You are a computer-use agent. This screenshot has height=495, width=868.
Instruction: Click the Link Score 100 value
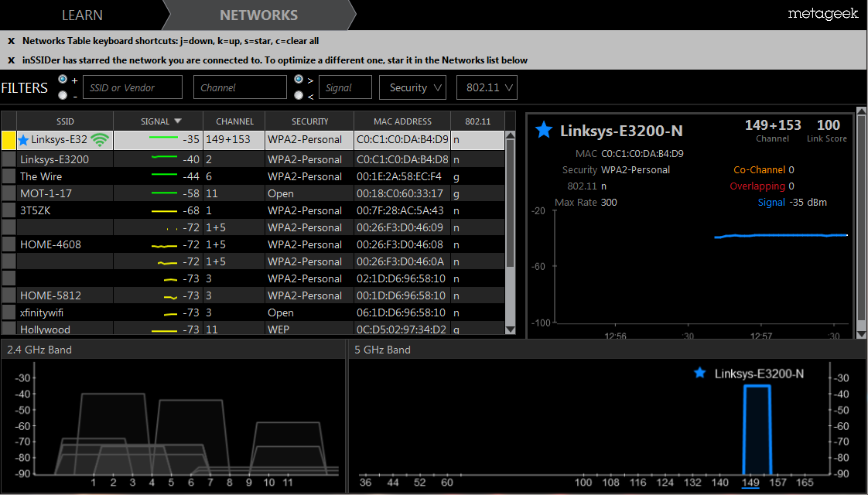[828, 125]
